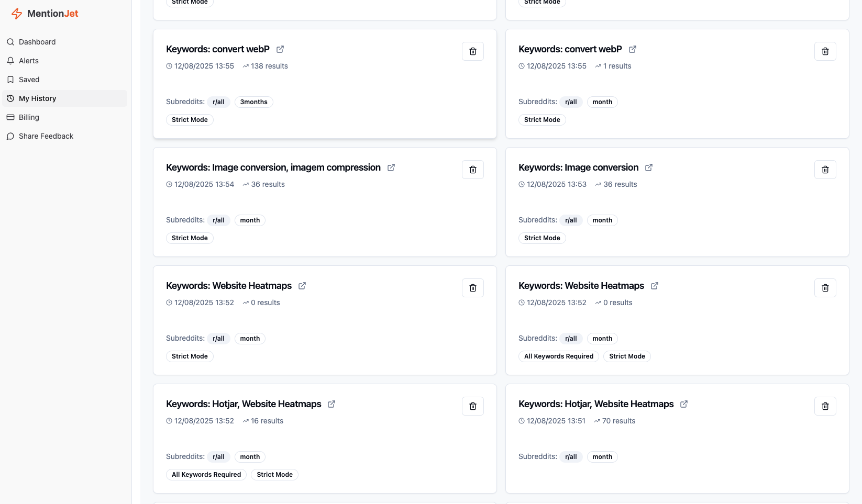Open Share Feedback in the sidebar
The width and height of the screenshot is (862, 504).
coord(65,136)
